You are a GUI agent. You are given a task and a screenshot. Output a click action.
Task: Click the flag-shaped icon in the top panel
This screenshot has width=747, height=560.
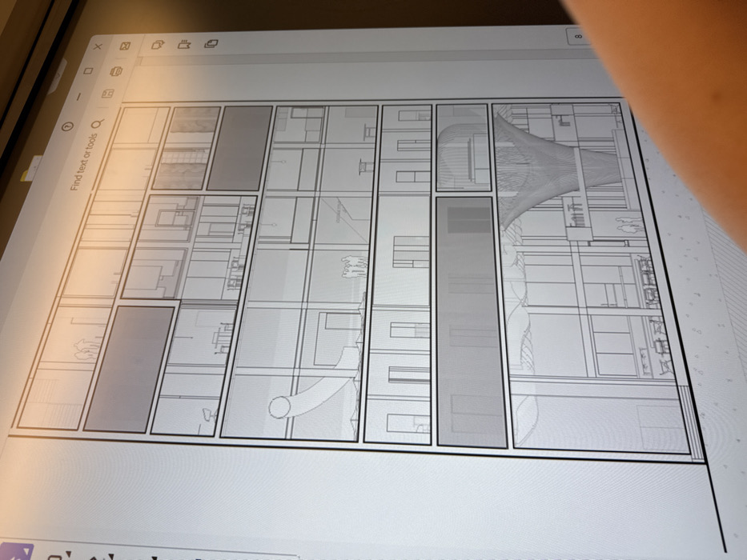[184, 44]
